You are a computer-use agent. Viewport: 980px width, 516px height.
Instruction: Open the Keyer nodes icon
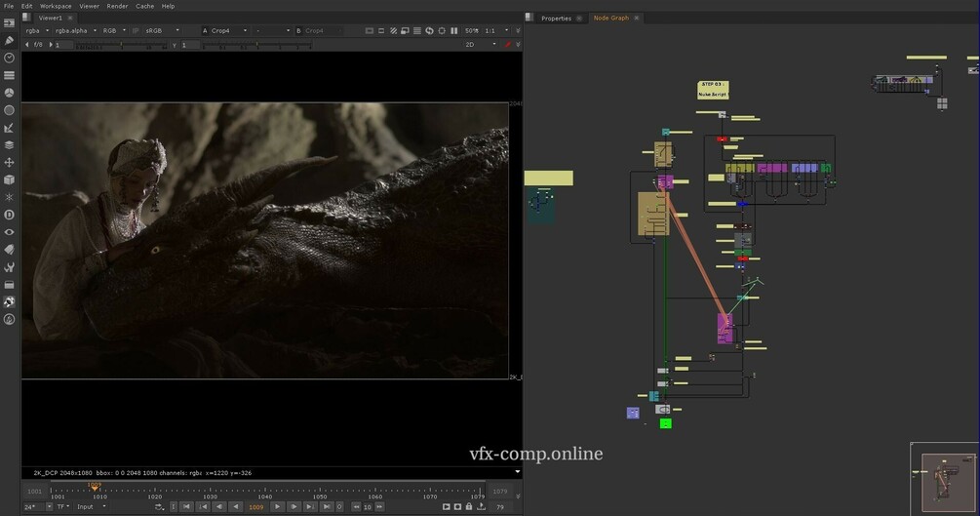coord(9,128)
